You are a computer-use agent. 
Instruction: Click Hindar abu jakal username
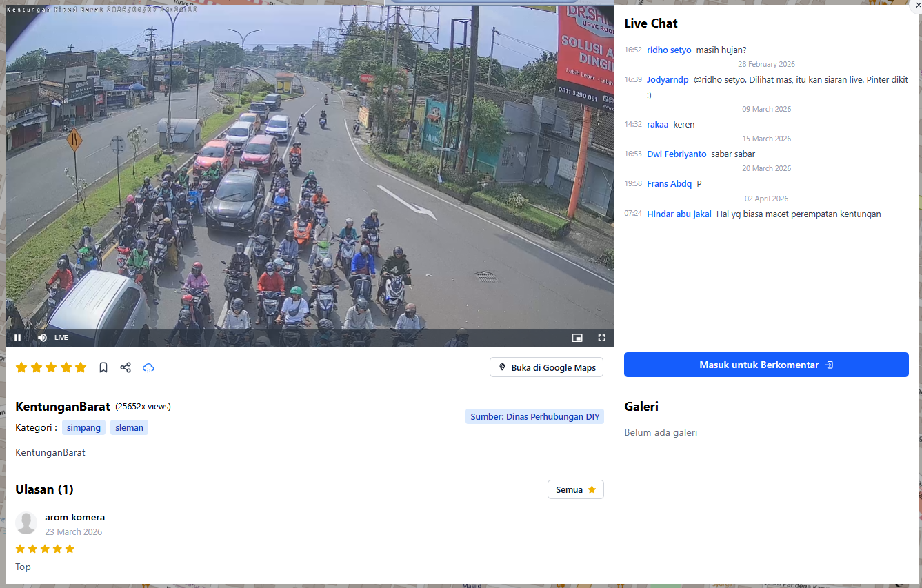(x=679, y=214)
